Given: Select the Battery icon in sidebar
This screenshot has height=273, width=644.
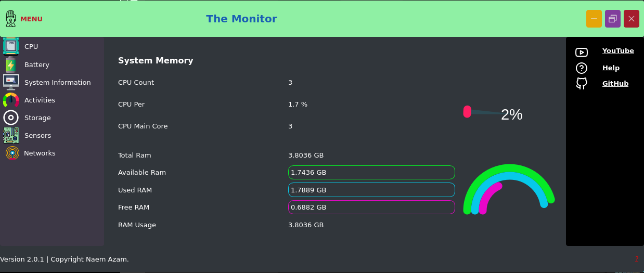Looking at the screenshot, I should (x=11, y=64).
